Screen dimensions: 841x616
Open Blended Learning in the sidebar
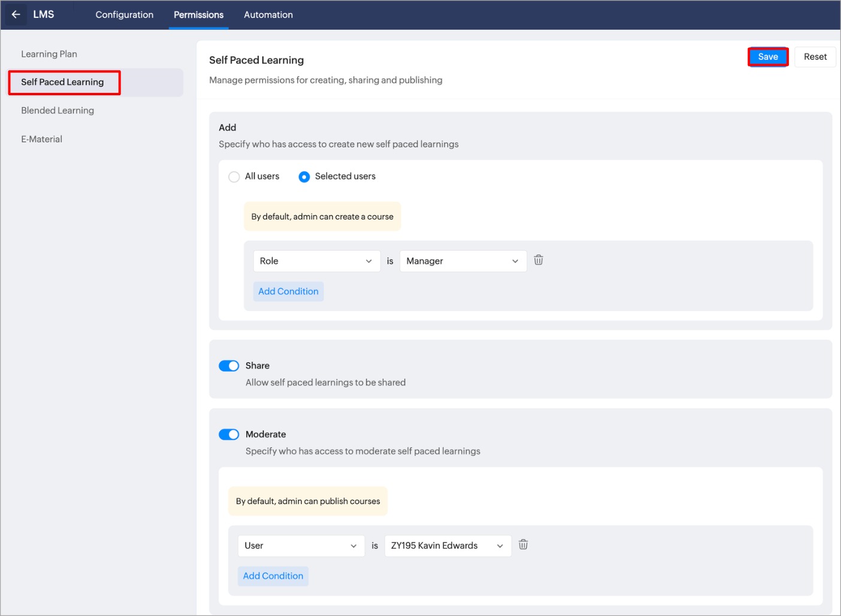[58, 111]
